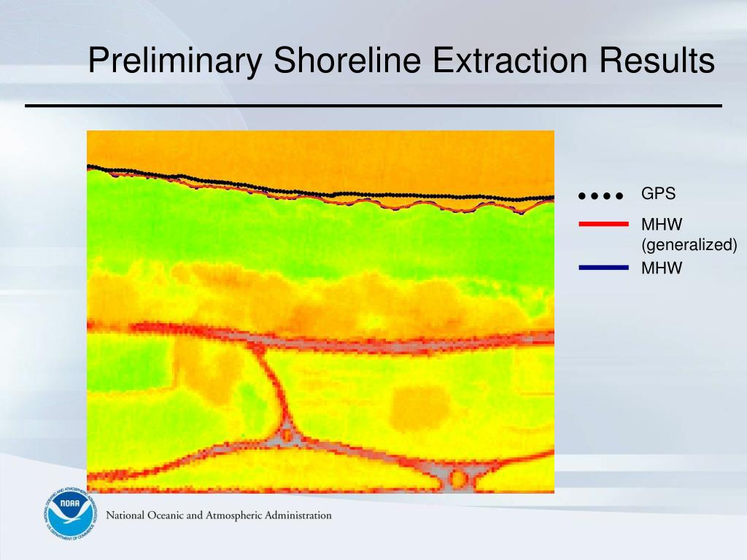
Task: Select the MHW (generalized) legend text
Action: tap(689, 234)
